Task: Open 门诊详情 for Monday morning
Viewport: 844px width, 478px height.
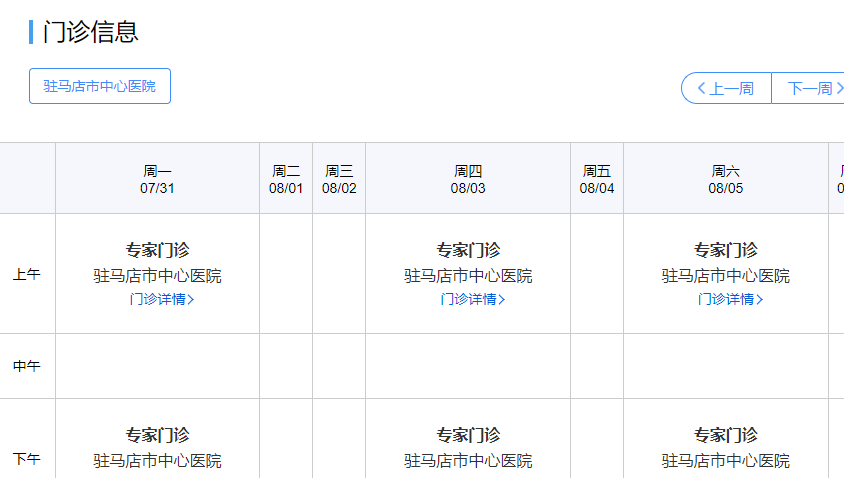Action: [x=161, y=299]
